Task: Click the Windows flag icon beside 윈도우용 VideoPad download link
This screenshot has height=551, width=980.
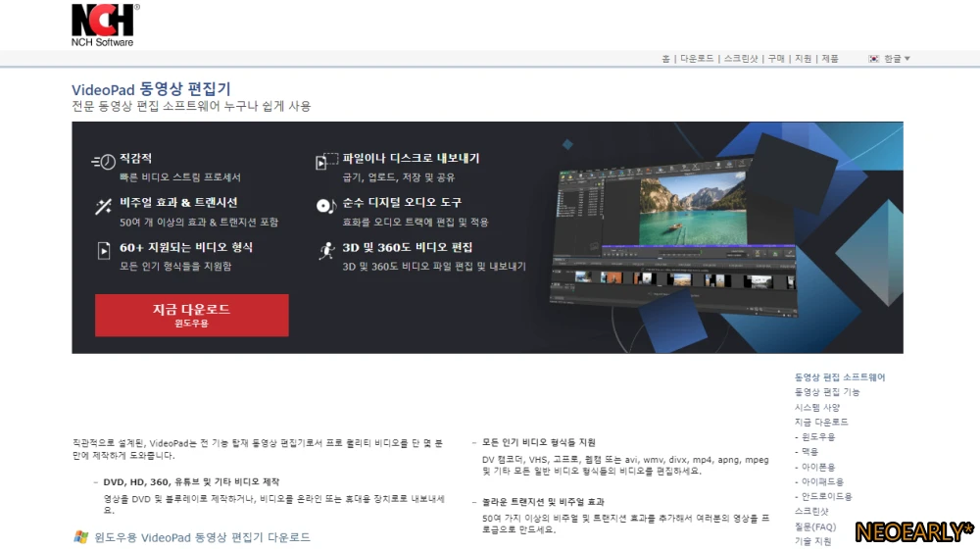Action: (81, 536)
